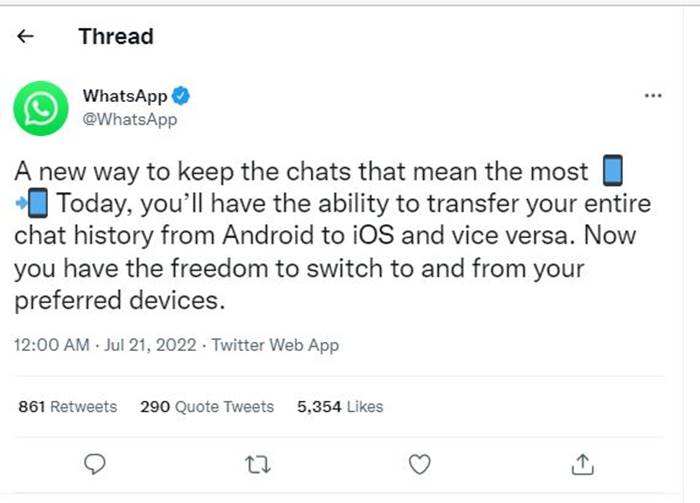Viewport: 700px width, 503px height.
Task: Click the share upload icon
Action: pos(583,463)
